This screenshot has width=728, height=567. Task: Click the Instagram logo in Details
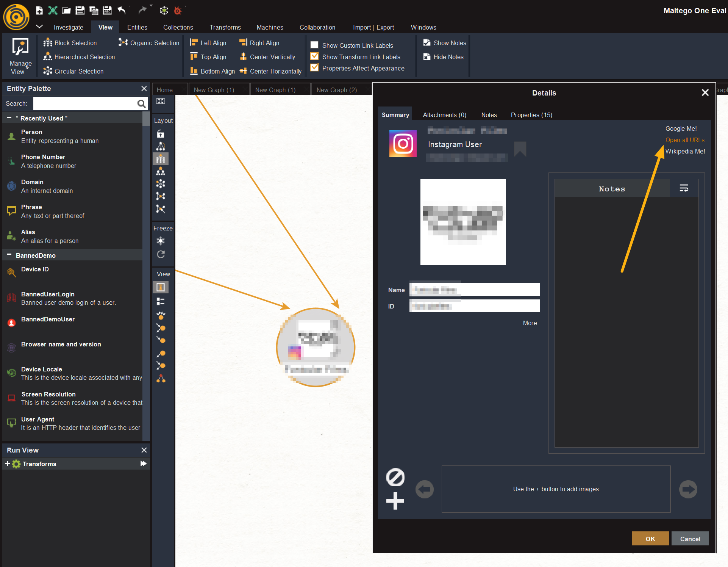[403, 144]
